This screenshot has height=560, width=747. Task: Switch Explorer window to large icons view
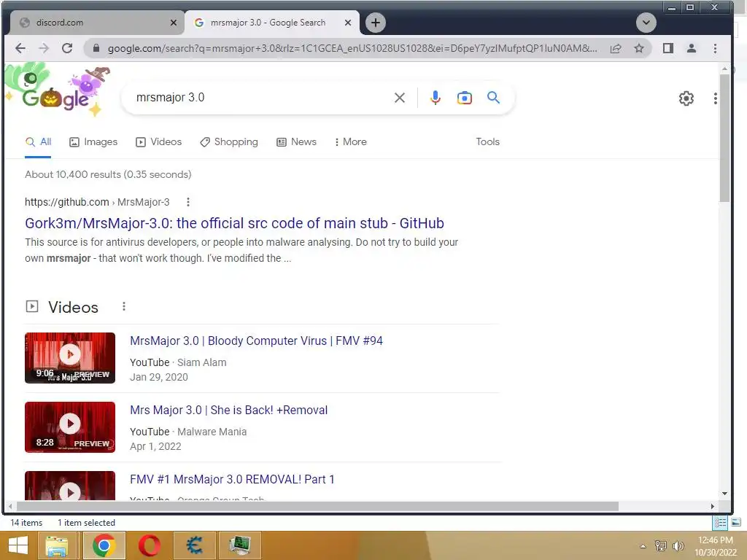(x=736, y=523)
